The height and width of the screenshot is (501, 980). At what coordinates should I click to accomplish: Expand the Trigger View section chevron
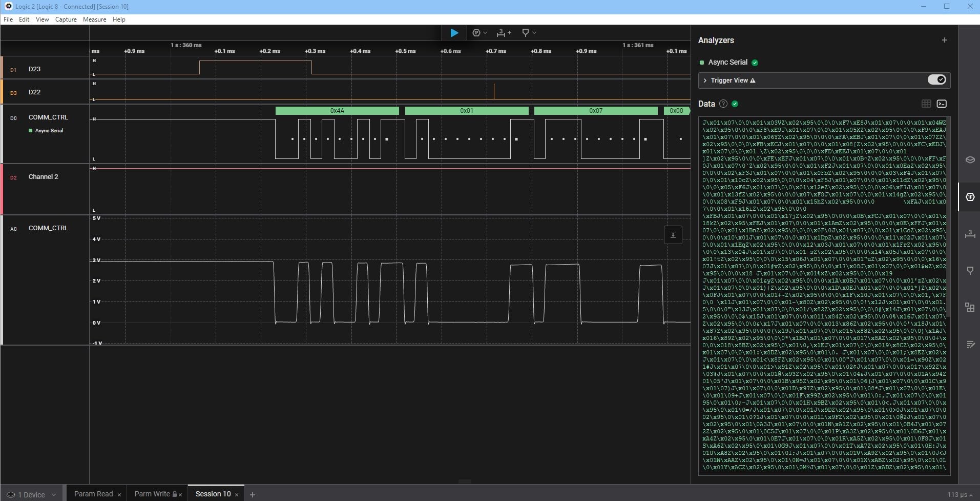point(705,81)
